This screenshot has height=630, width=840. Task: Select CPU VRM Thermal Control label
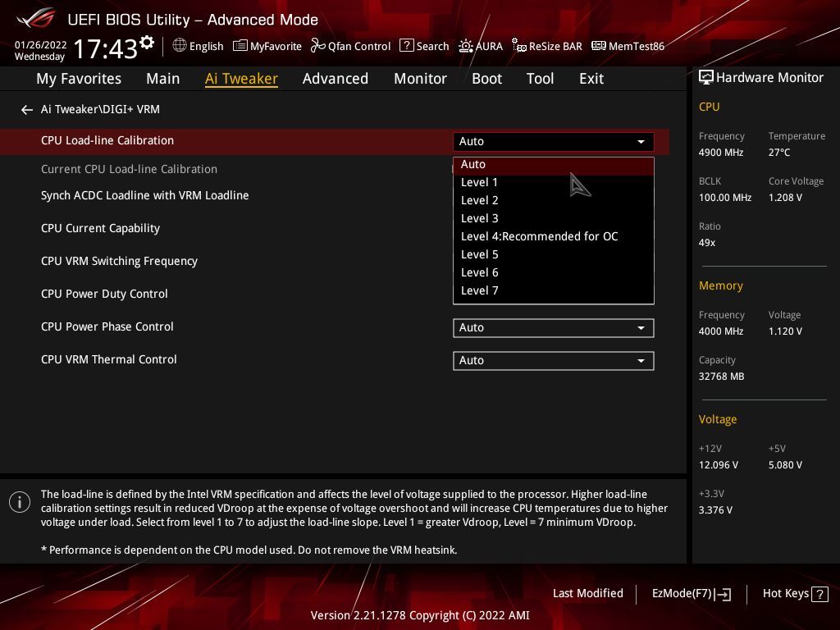[109, 359]
